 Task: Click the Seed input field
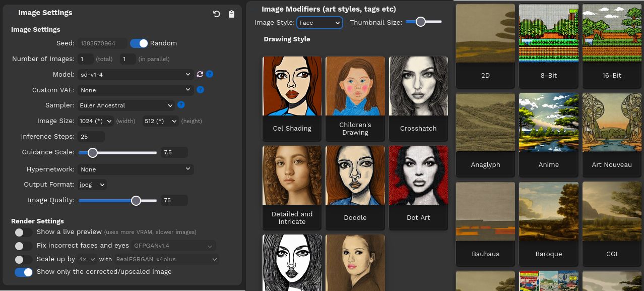point(102,43)
